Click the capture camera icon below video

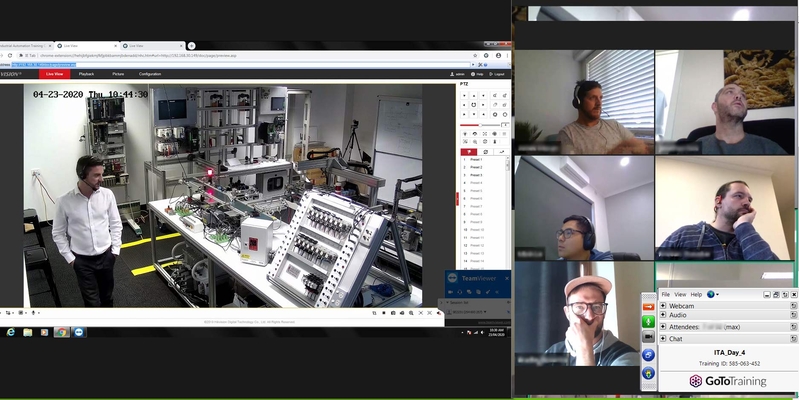[393, 313]
